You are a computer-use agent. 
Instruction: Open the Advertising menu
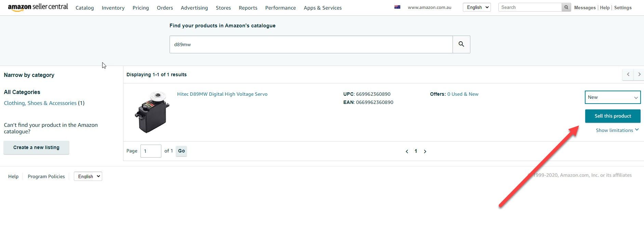[x=194, y=8]
